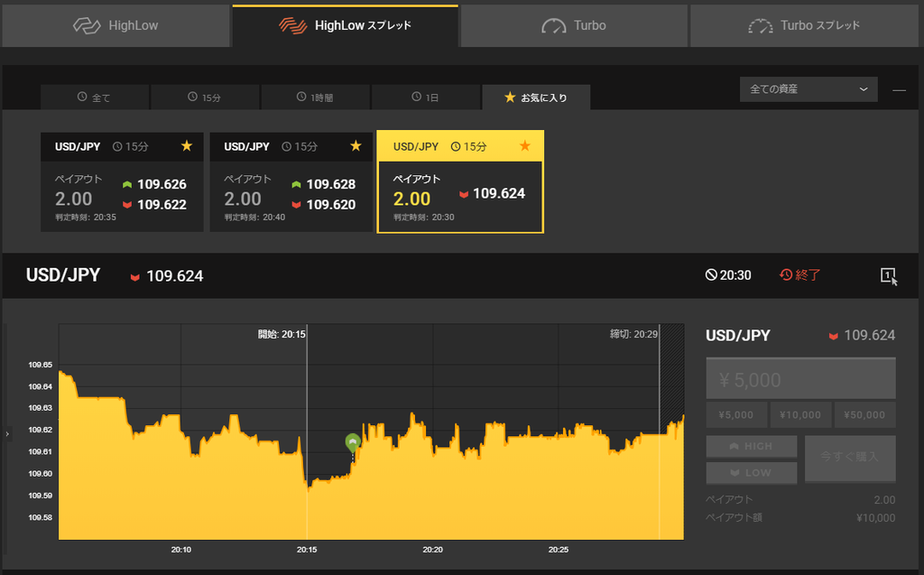Screen dimensions: 924x575
Task: Filter options by 1時間
Action: click(x=315, y=97)
